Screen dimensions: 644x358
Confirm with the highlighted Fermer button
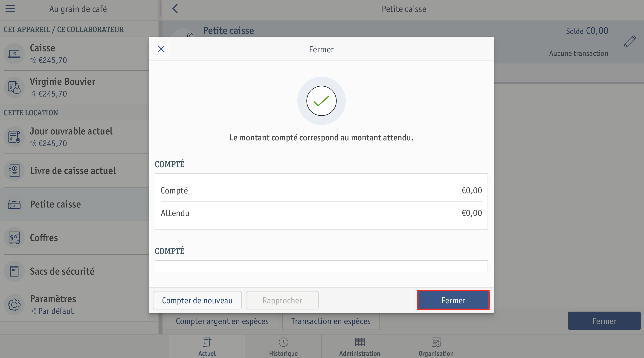(x=453, y=300)
